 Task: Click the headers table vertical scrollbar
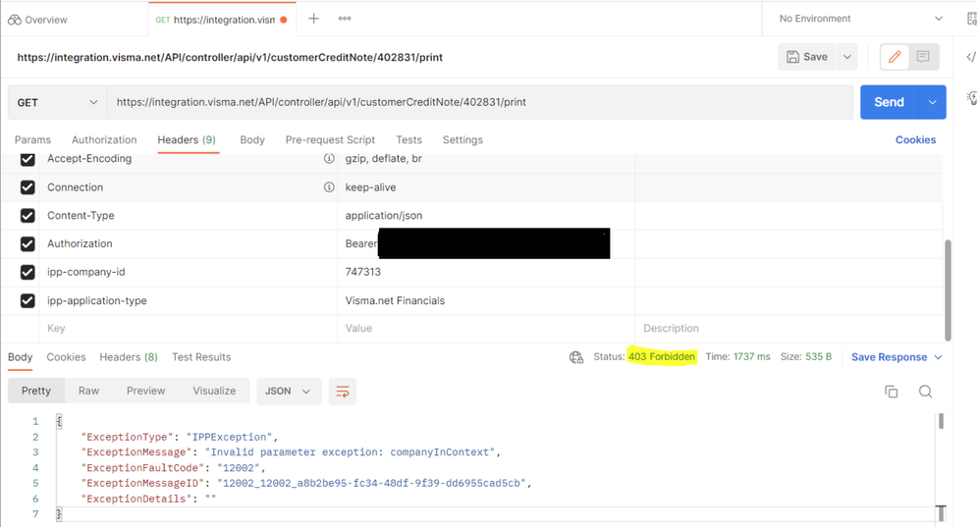point(948,290)
